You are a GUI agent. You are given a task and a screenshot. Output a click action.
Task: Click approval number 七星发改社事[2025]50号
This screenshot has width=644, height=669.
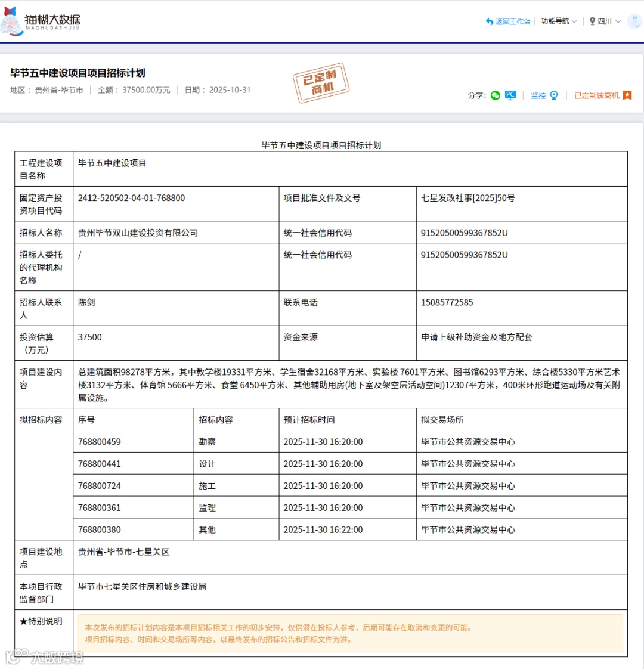tap(467, 198)
